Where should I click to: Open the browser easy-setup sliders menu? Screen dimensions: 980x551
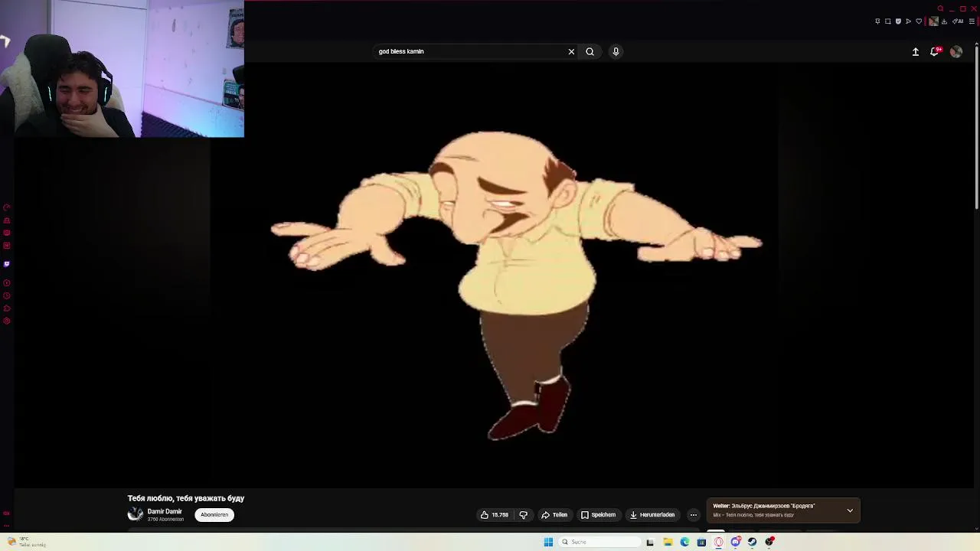point(972,21)
